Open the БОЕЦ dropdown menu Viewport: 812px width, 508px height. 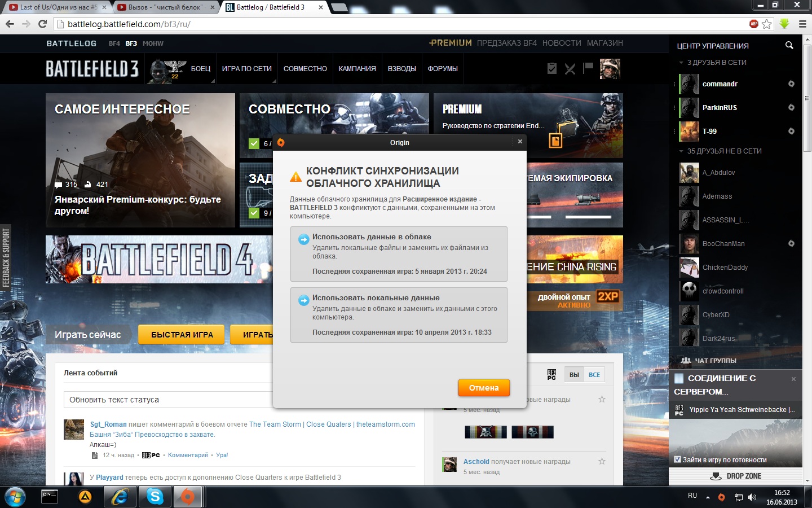click(200, 69)
